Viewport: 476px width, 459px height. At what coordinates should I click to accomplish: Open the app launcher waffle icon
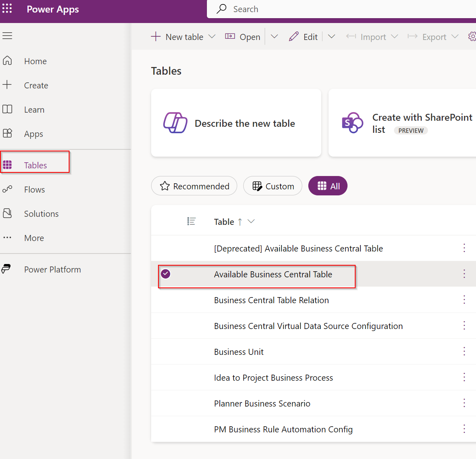(7, 9)
